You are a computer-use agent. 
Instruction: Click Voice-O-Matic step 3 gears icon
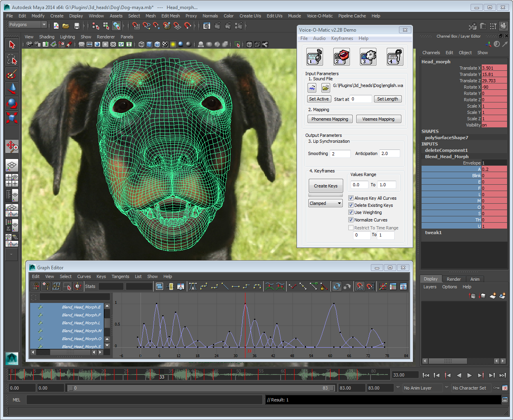click(368, 57)
